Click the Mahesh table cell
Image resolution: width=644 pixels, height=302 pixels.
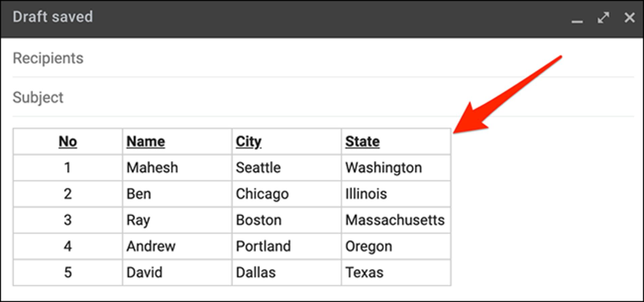click(177, 168)
